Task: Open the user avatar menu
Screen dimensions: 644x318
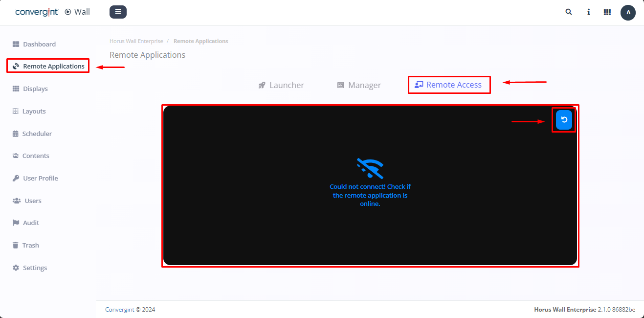Action: click(628, 12)
